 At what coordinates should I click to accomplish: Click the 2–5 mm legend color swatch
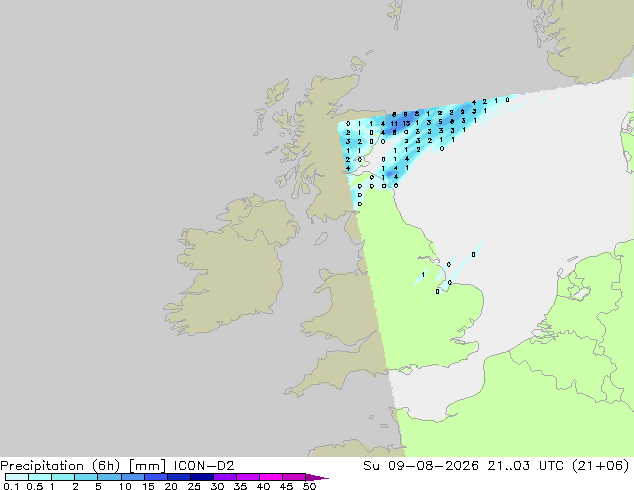point(86,477)
